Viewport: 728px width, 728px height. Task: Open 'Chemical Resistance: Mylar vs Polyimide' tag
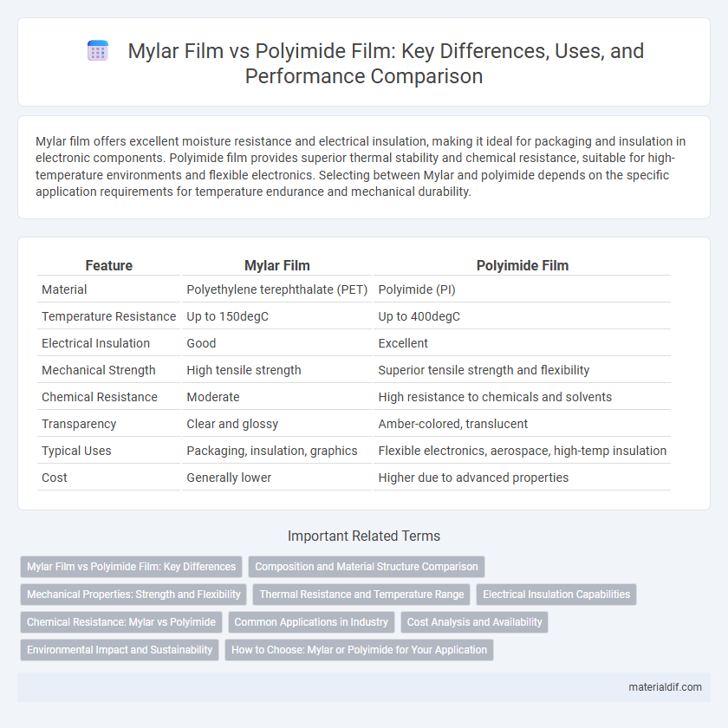coord(121,622)
